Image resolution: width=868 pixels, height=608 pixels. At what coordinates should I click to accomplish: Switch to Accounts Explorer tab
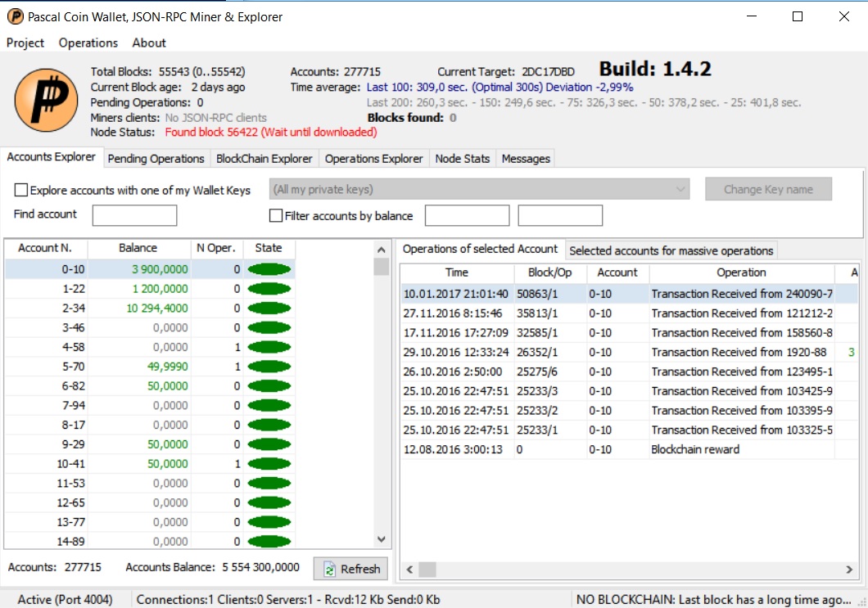(52, 156)
